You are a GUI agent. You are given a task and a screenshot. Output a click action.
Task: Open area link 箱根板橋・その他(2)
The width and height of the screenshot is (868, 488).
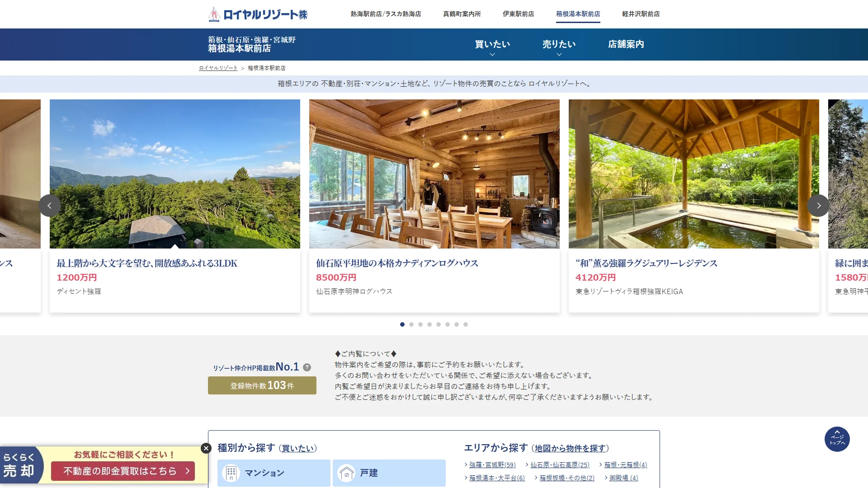[x=567, y=478]
